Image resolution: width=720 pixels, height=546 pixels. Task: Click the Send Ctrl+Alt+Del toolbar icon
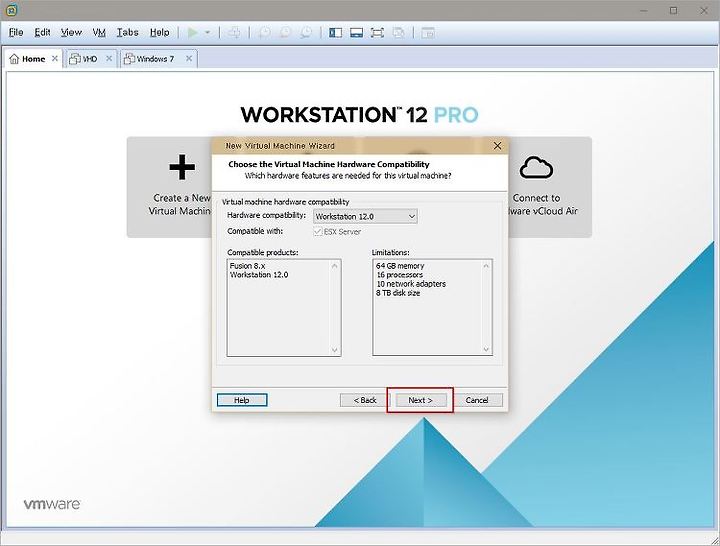click(234, 33)
